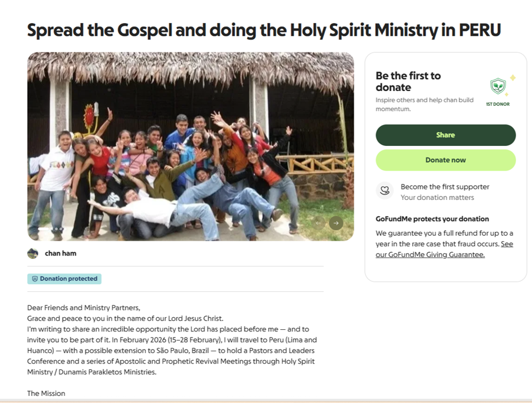This screenshot has height=403, width=532.
Task: Click the heart-in-hand supporter icon
Action: [385, 190]
